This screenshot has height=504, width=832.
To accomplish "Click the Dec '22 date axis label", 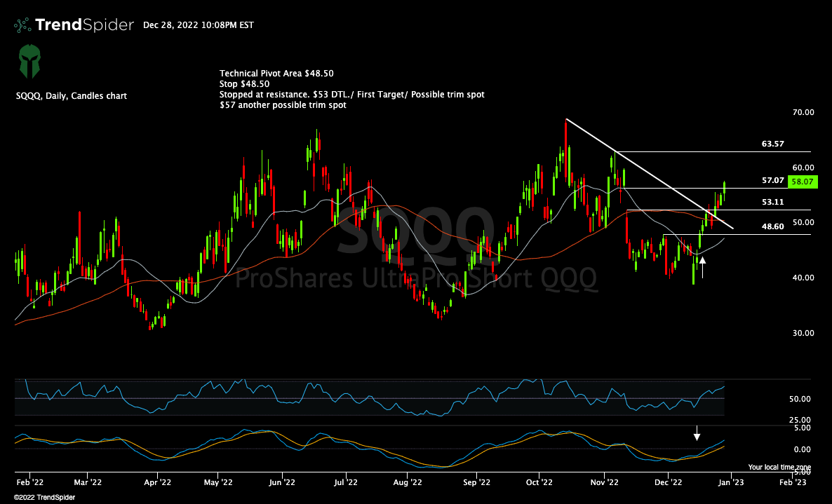I will pyautogui.click(x=668, y=482).
